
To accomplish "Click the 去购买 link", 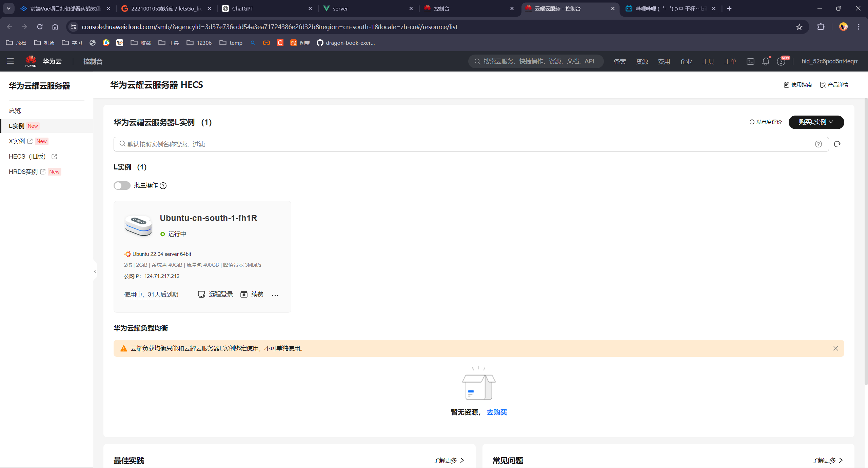I will [496, 412].
